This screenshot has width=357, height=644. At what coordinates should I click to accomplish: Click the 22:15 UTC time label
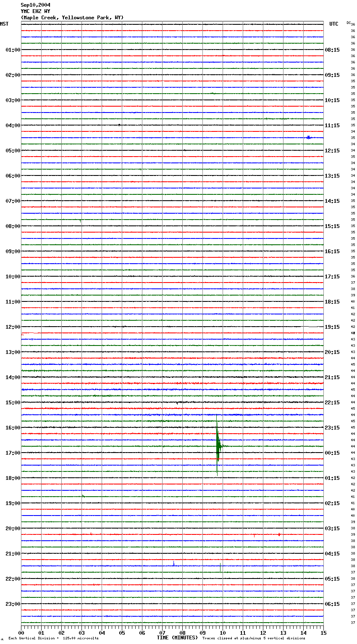pos(332,403)
